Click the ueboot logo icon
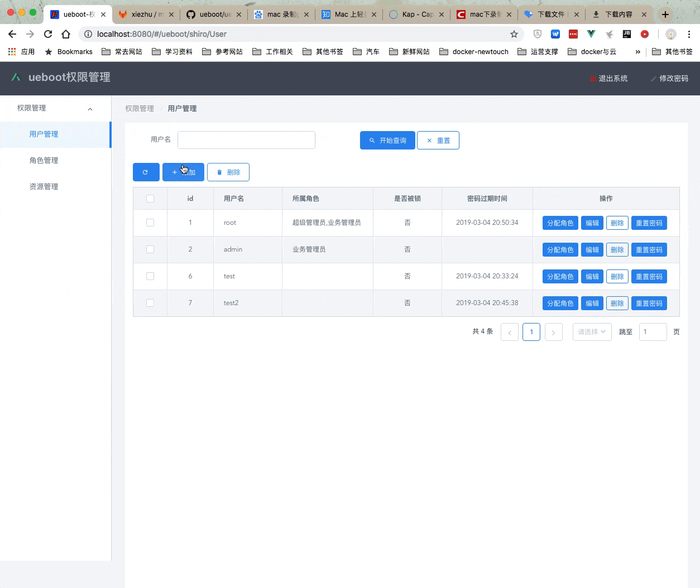Image resolution: width=700 pixels, height=588 pixels. click(x=16, y=77)
